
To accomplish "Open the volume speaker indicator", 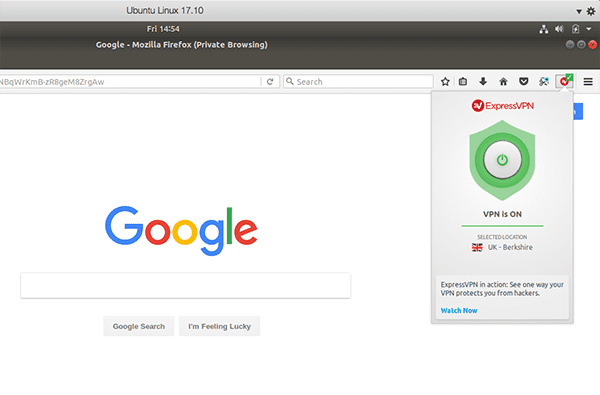I will 559,29.
